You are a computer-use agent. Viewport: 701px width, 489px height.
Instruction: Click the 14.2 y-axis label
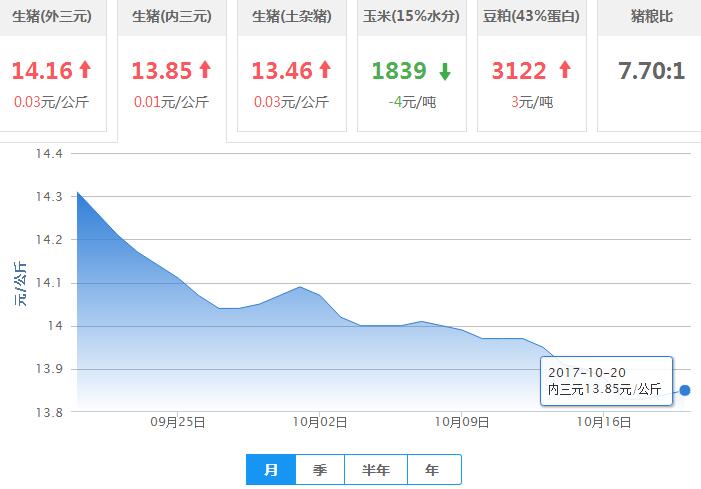(x=49, y=240)
